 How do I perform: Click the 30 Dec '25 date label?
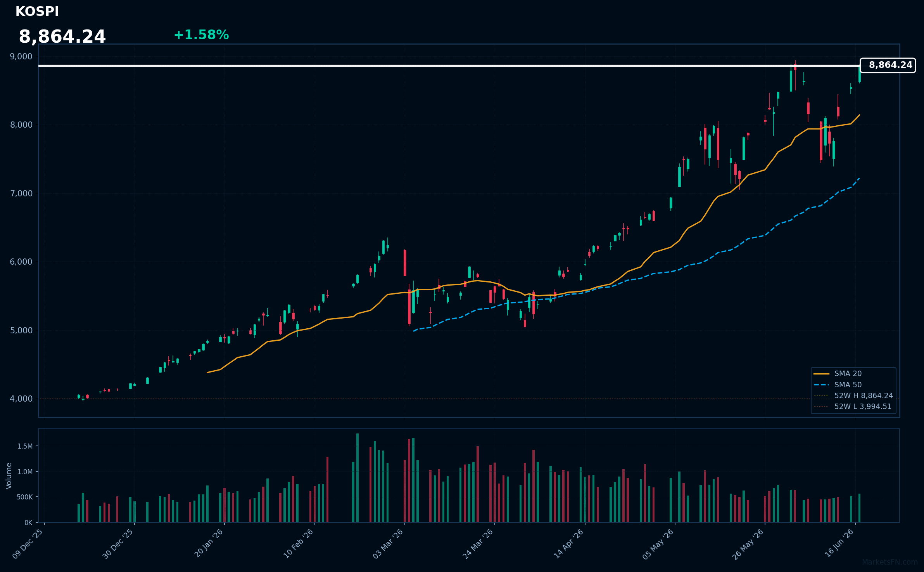(117, 544)
